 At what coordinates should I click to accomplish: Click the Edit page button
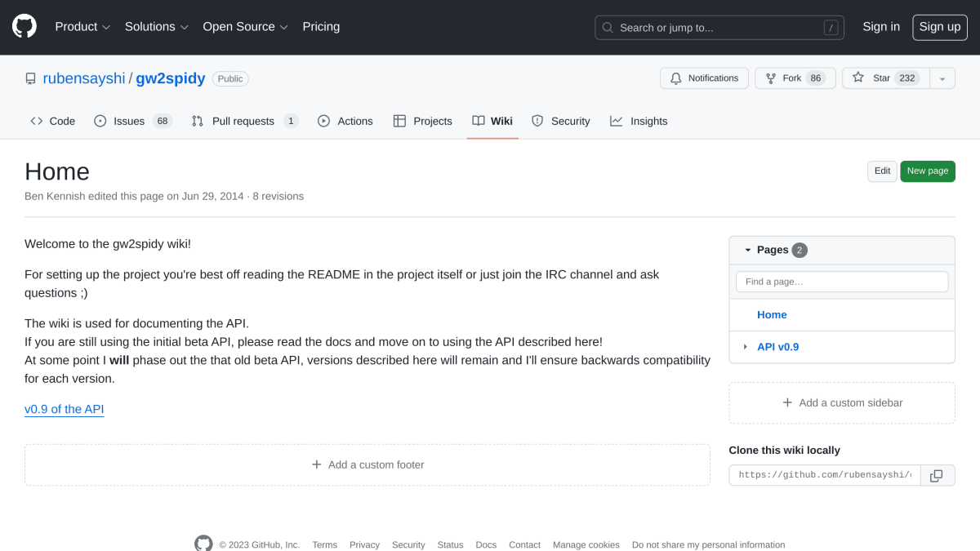[x=882, y=171]
